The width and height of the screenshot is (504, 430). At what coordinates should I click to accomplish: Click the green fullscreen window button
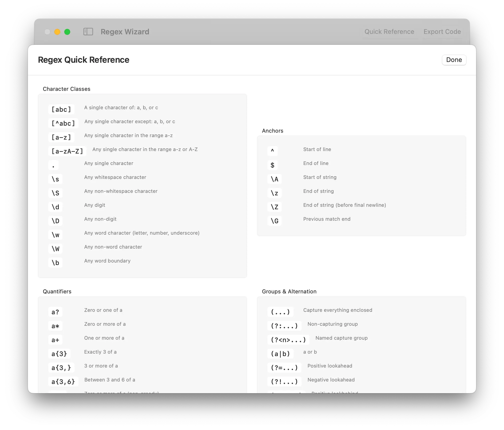pos(67,32)
